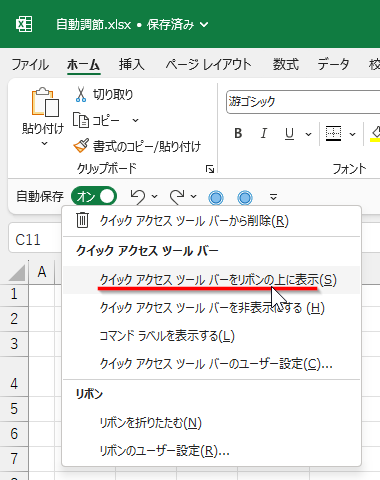Open the データ tab

[333, 64]
